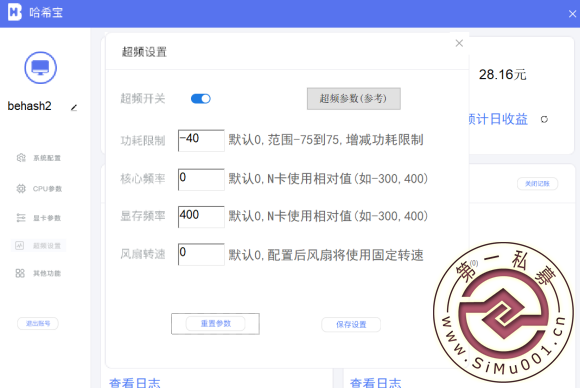Click the 系统配置 gear icon in sidebar

point(21,158)
